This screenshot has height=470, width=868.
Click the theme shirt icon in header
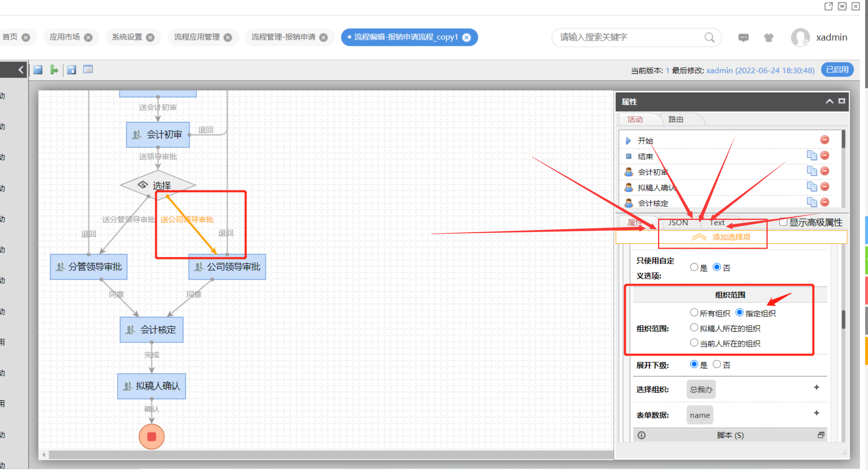pos(768,37)
